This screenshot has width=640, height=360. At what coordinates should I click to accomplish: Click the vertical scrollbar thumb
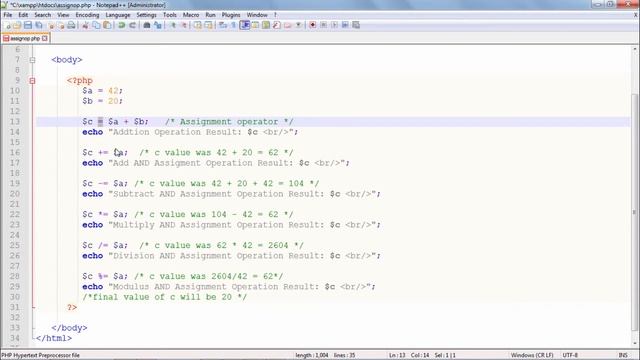point(635,212)
